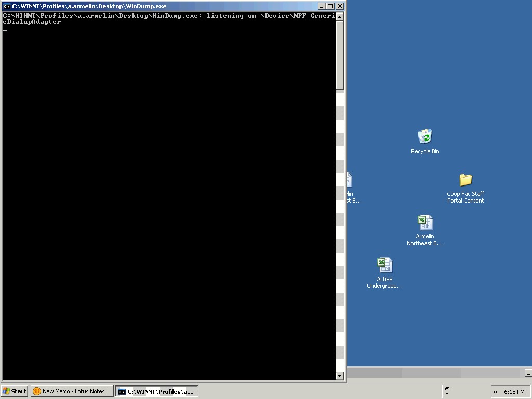
Task: Expand hidden system tray icons chevron
Action: [496, 392]
